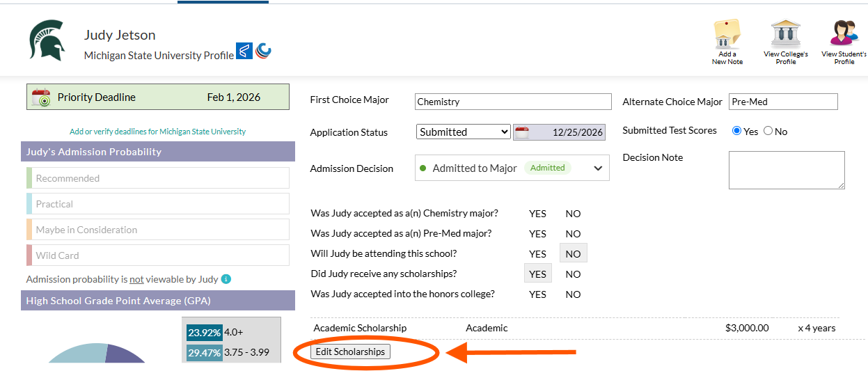Choose NO for accepted into honors college

click(x=573, y=294)
